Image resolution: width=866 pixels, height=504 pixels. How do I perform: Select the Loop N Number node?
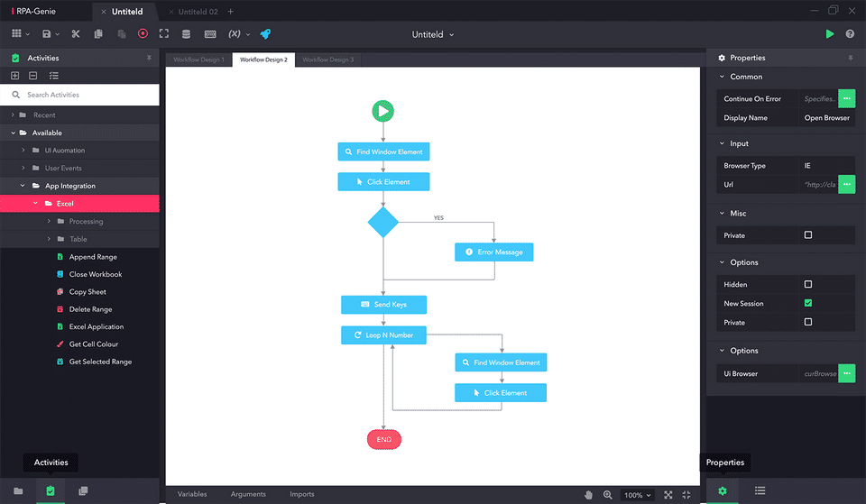point(384,335)
